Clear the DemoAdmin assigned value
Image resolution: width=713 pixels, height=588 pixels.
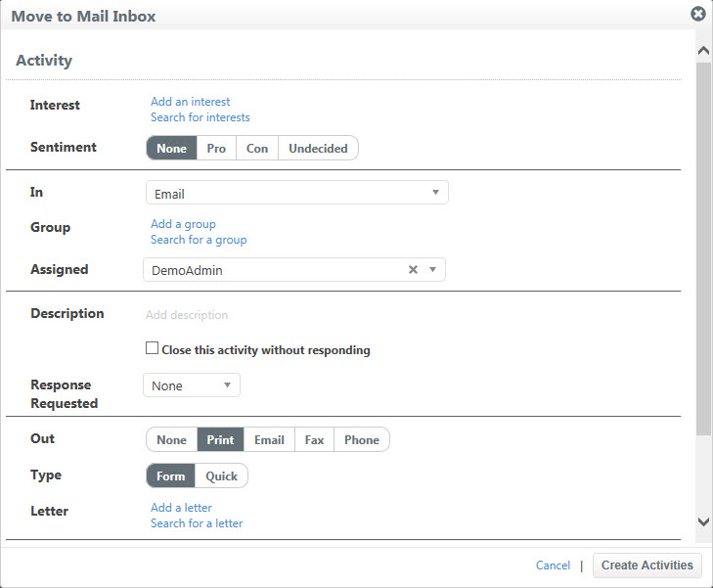click(x=413, y=270)
